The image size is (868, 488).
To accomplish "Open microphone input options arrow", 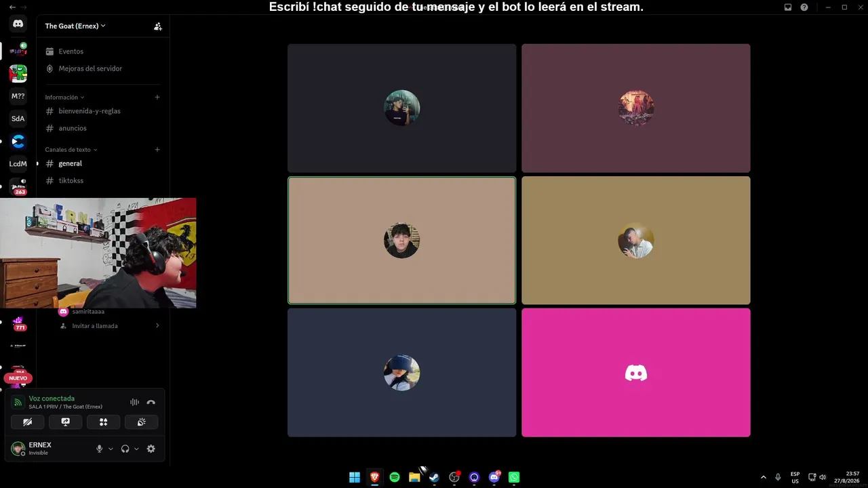I will (x=111, y=449).
